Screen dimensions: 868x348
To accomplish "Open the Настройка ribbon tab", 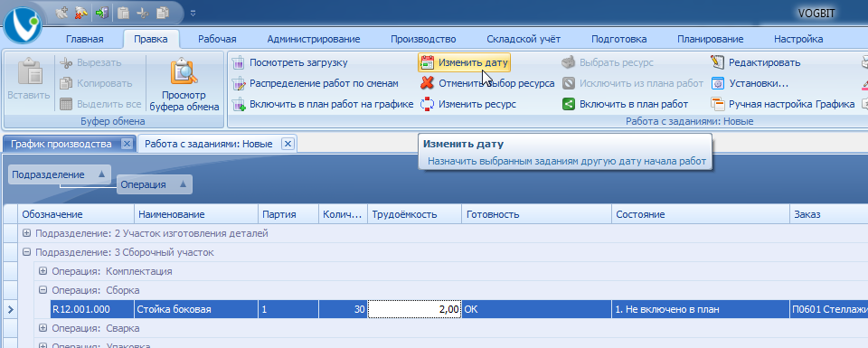I will 798,39.
